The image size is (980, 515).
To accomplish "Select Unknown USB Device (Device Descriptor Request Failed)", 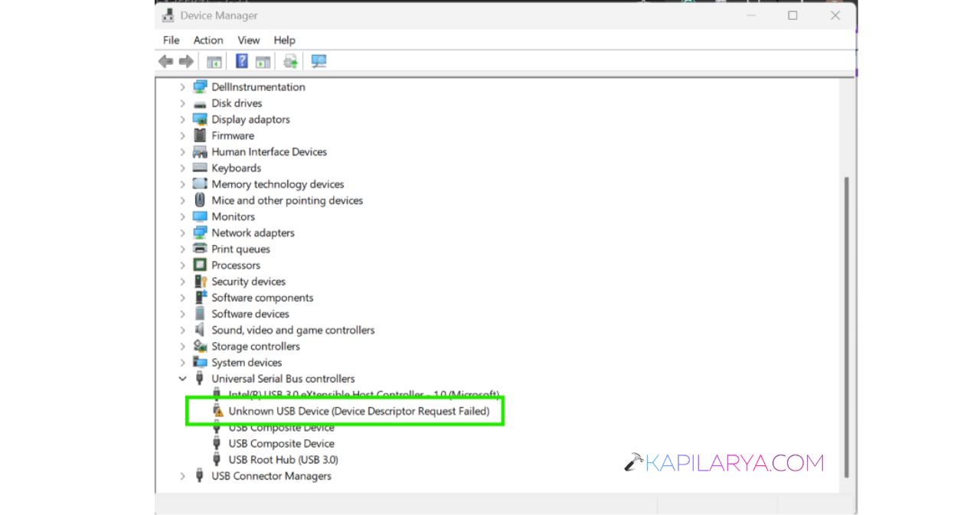I will [x=359, y=411].
